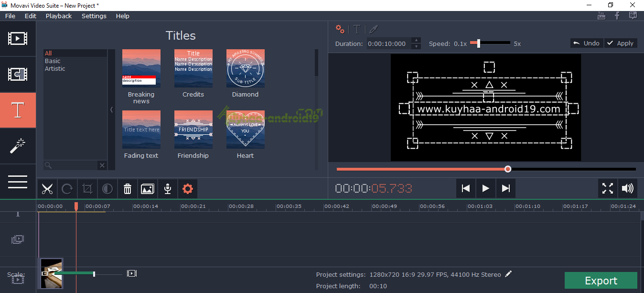Open the More tools hamburger tab

18,182
